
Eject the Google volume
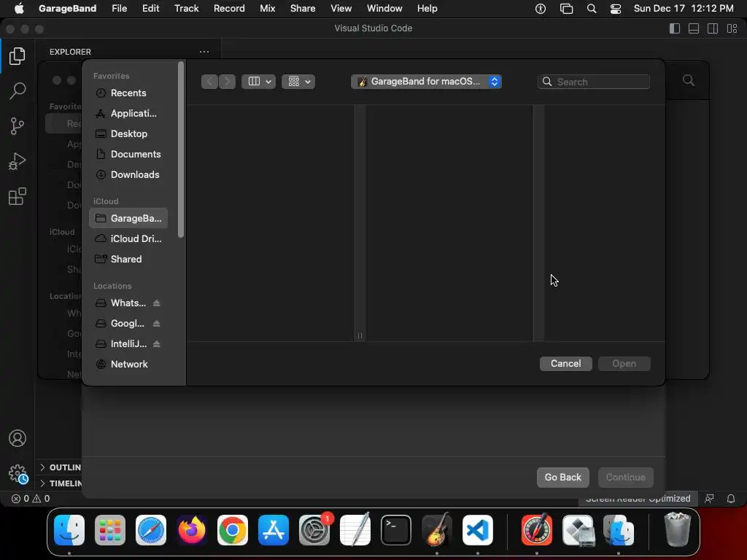tap(156, 323)
